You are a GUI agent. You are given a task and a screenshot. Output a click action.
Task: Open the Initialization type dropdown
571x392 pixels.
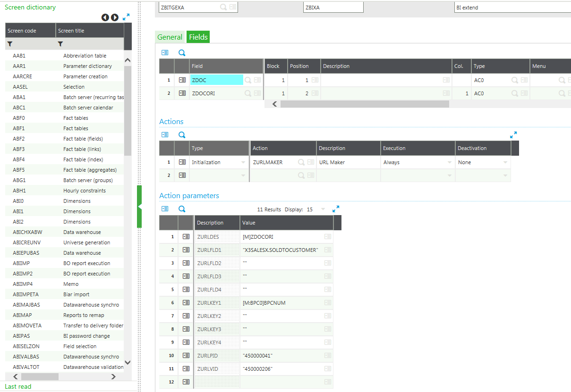click(x=243, y=162)
